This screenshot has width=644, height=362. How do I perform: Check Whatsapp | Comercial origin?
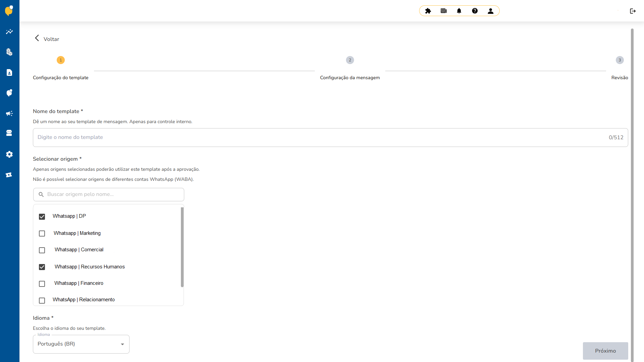click(42, 250)
